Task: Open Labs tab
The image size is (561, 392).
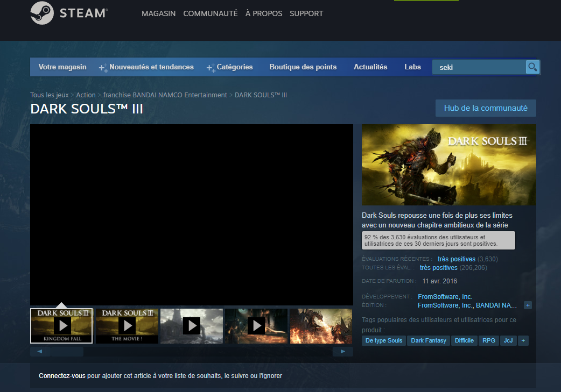Action: (x=412, y=67)
